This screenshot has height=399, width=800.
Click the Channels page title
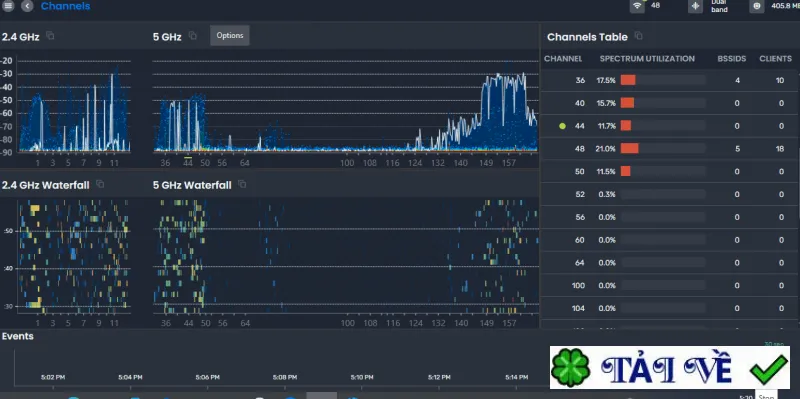point(65,6)
